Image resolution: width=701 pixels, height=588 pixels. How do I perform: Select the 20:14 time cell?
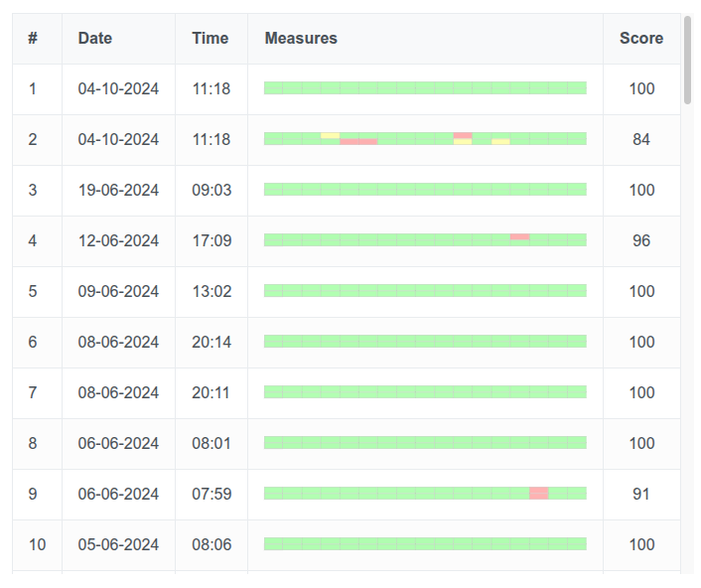point(210,342)
